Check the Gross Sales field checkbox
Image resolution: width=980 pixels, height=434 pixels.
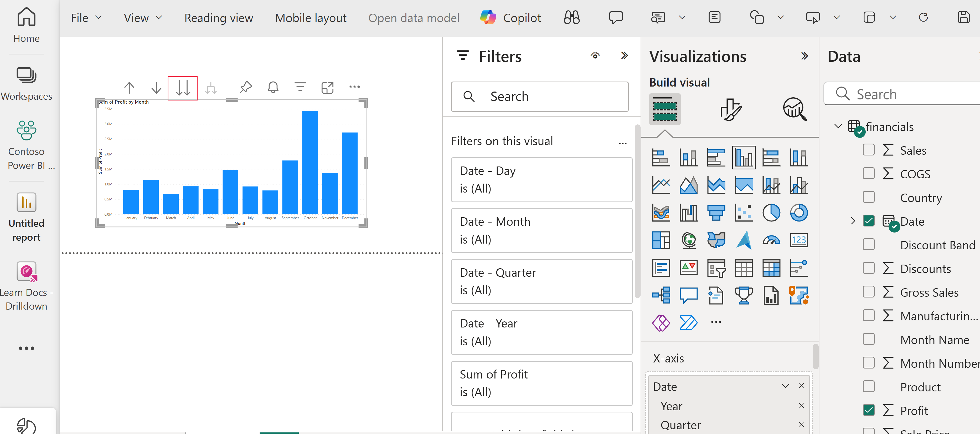tap(869, 292)
